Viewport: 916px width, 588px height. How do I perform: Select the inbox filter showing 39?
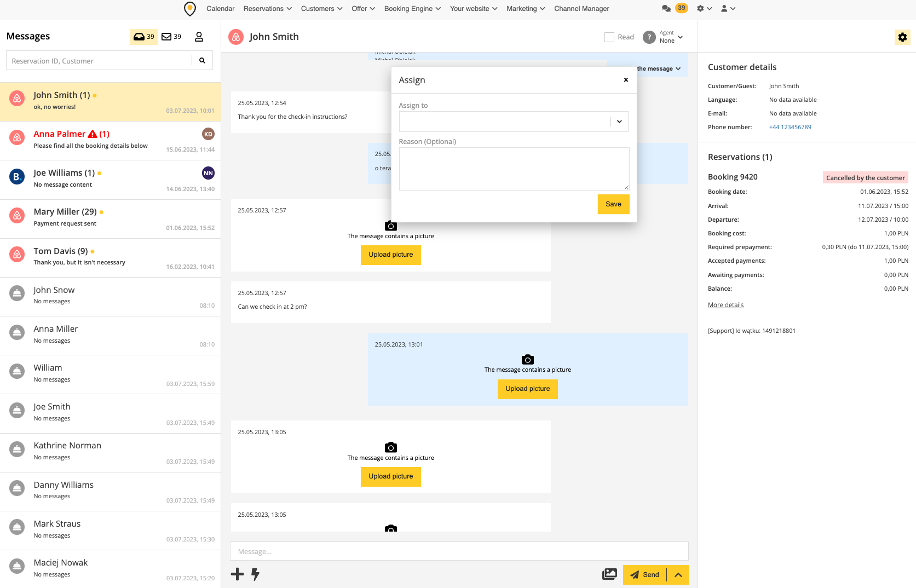(x=143, y=37)
